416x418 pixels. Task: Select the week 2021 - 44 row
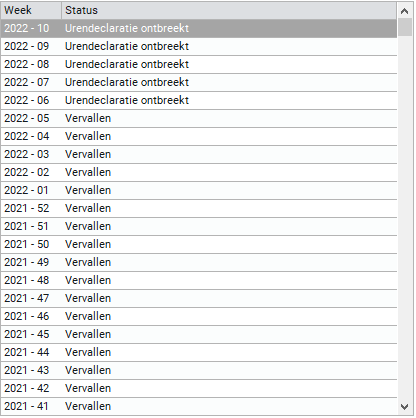coord(199,352)
